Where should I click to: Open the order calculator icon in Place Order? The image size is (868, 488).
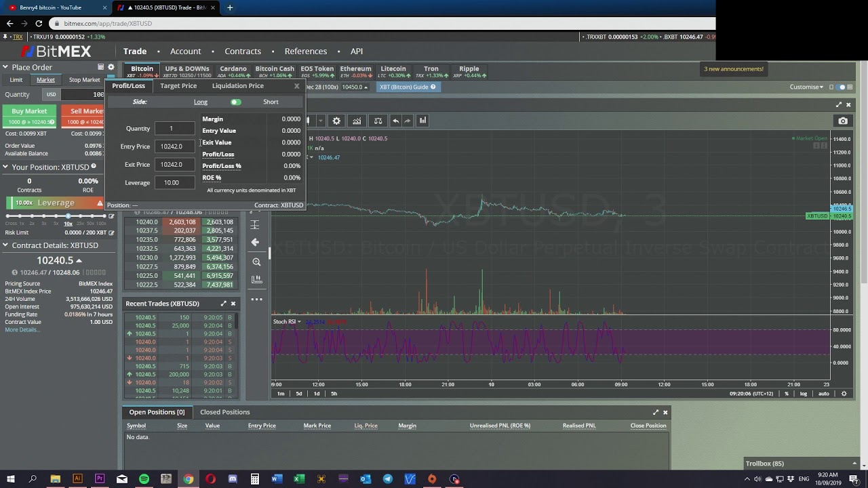[101, 67]
